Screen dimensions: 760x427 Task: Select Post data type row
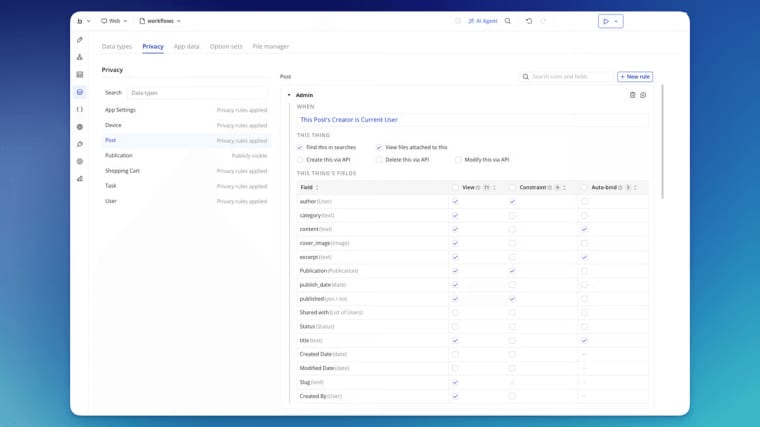point(186,140)
